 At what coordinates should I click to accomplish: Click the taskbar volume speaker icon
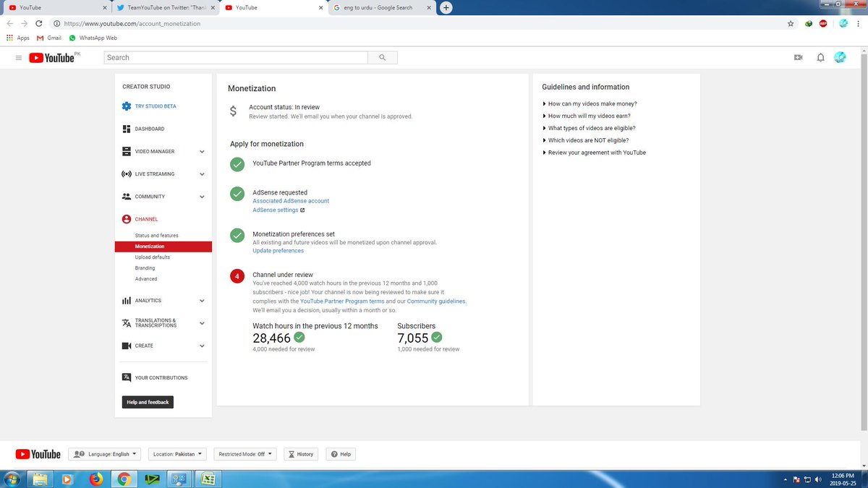[818, 479]
